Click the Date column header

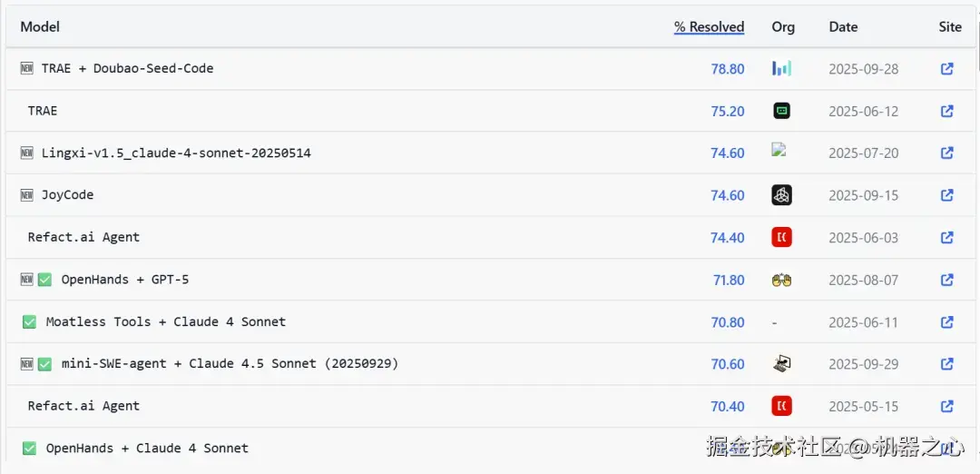coord(843,27)
